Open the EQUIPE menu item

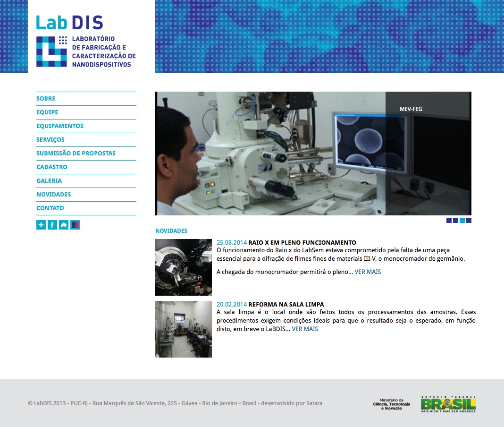86,112
